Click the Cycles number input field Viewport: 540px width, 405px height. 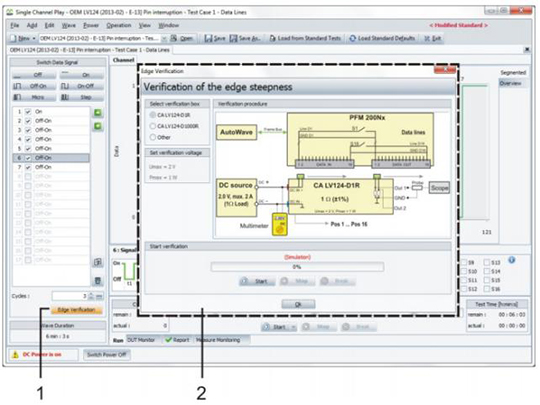click(x=70, y=296)
